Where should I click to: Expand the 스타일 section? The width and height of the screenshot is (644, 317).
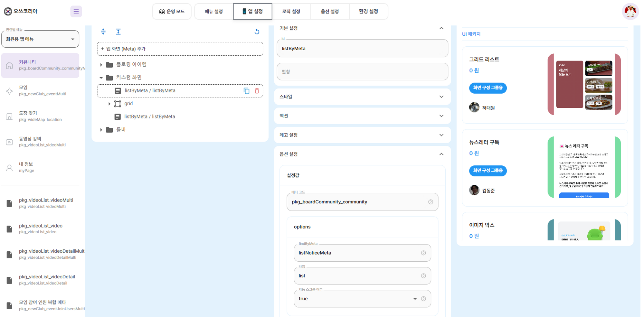click(362, 97)
